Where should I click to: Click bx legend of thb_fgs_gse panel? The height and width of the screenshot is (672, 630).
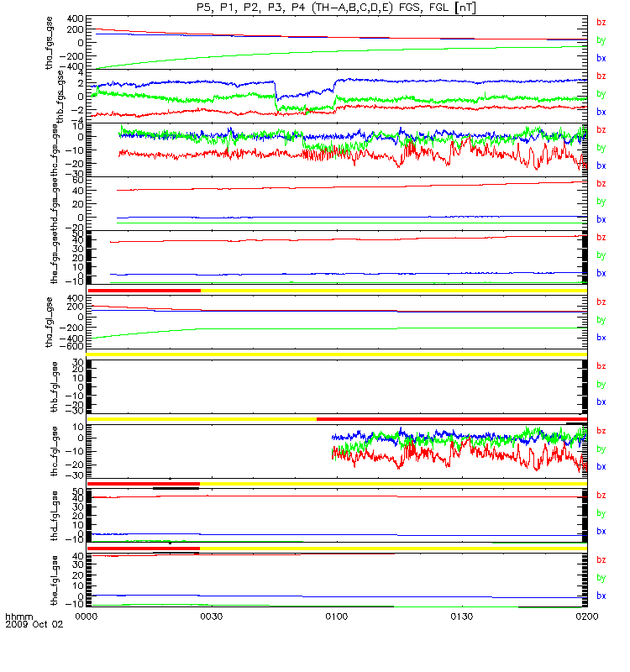(601, 112)
